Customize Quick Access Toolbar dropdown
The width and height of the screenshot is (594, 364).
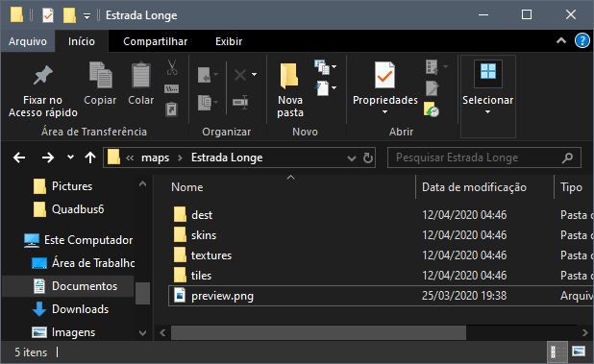(x=87, y=16)
